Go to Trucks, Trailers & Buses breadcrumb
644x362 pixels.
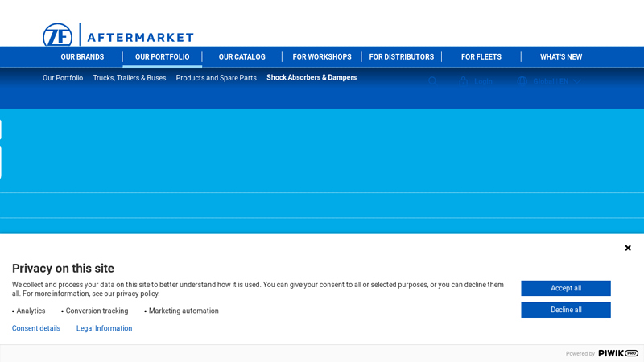pos(129,78)
